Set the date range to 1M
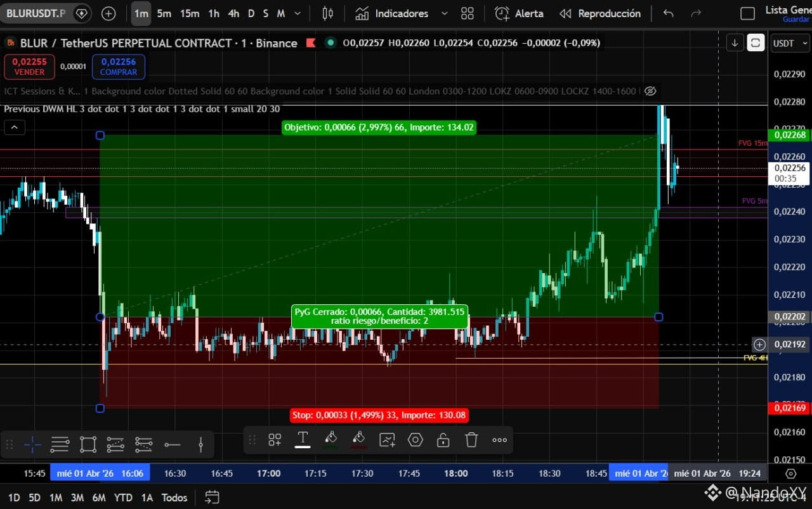Screen dimensions: 812x509 click(x=56, y=498)
